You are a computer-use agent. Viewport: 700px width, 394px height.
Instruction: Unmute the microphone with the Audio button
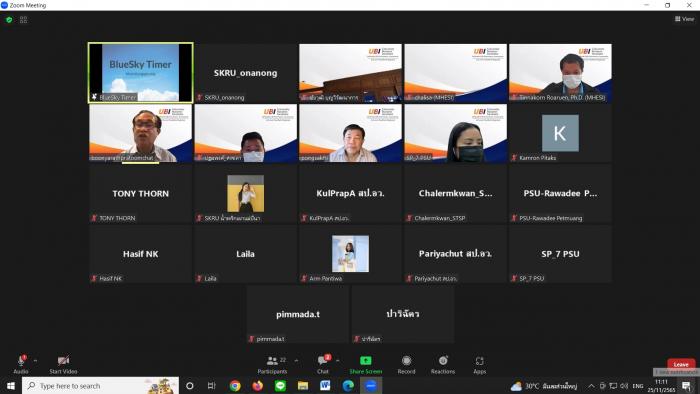tap(21, 361)
